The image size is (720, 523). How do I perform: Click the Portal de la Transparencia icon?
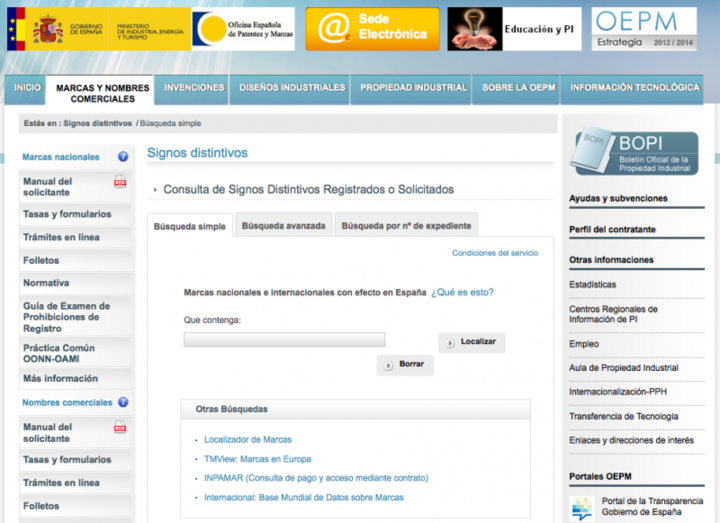click(x=580, y=507)
